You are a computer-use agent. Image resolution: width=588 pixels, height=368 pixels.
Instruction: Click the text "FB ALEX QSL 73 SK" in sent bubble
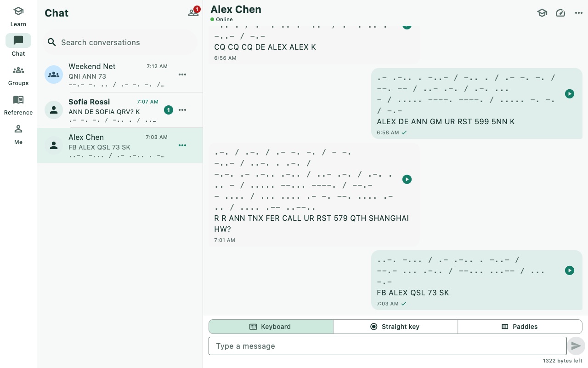413,293
